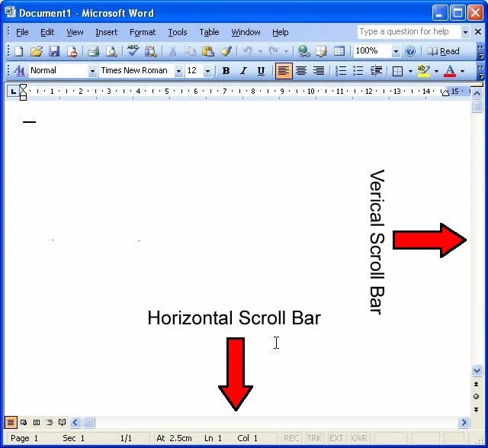Open the Help menu
The width and height of the screenshot is (488, 448).
tap(281, 32)
